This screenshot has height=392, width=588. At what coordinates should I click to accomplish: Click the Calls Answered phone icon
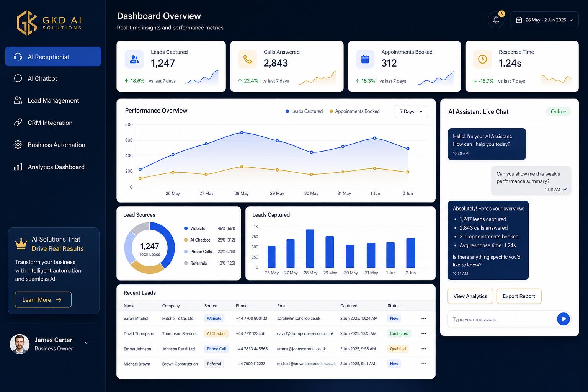pyautogui.click(x=247, y=59)
